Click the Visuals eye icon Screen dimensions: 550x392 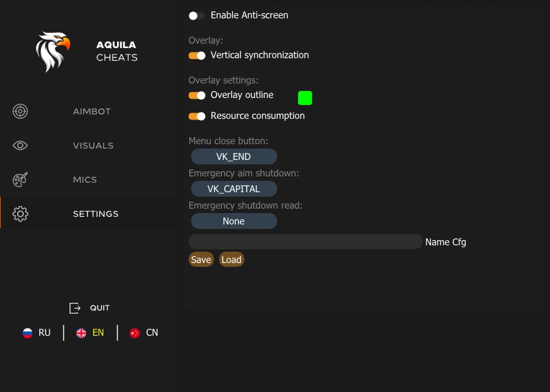[20, 145]
